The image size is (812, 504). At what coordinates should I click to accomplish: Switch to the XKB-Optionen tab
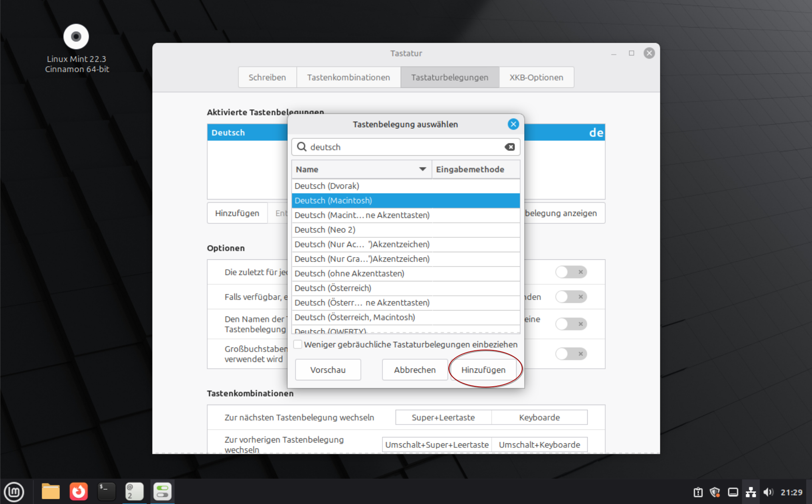point(536,77)
